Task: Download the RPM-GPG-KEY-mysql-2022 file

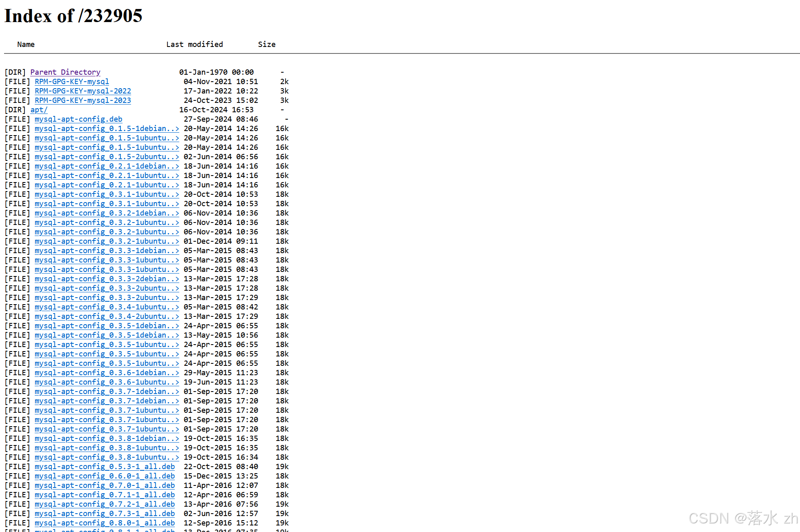Action: 83,91
